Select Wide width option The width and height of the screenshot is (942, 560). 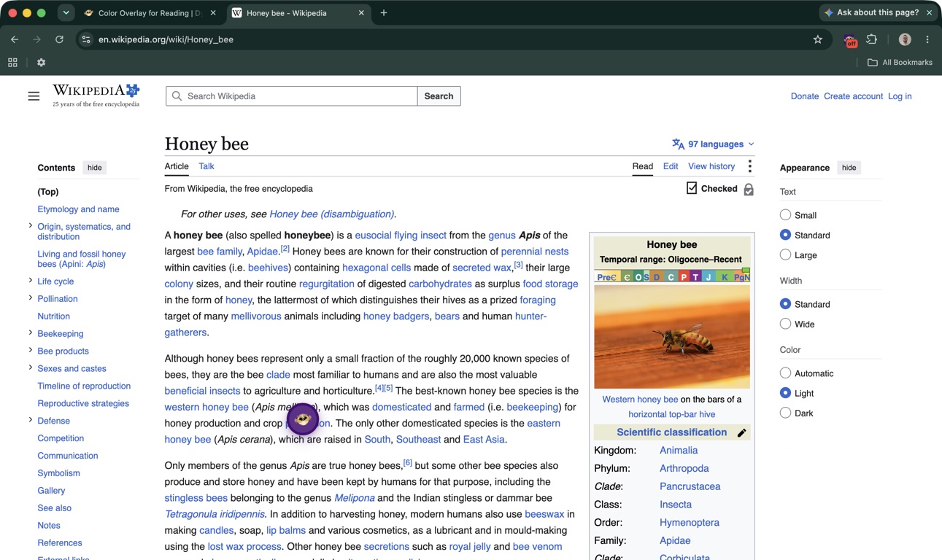click(785, 324)
